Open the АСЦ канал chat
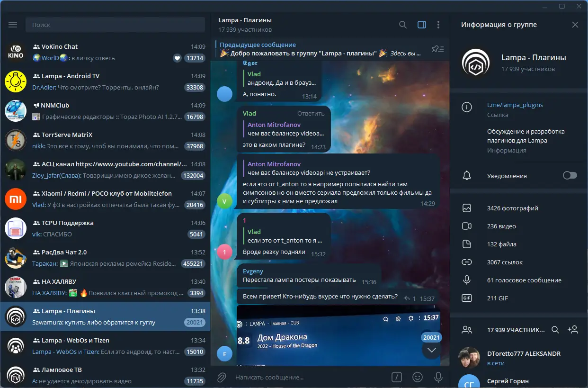Screen dimensions: 588x388 pyautogui.click(x=105, y=170)
